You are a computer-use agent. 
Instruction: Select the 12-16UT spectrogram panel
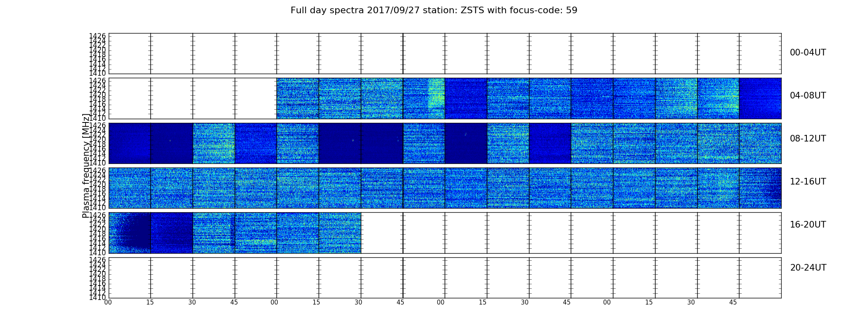coord(445,188)
